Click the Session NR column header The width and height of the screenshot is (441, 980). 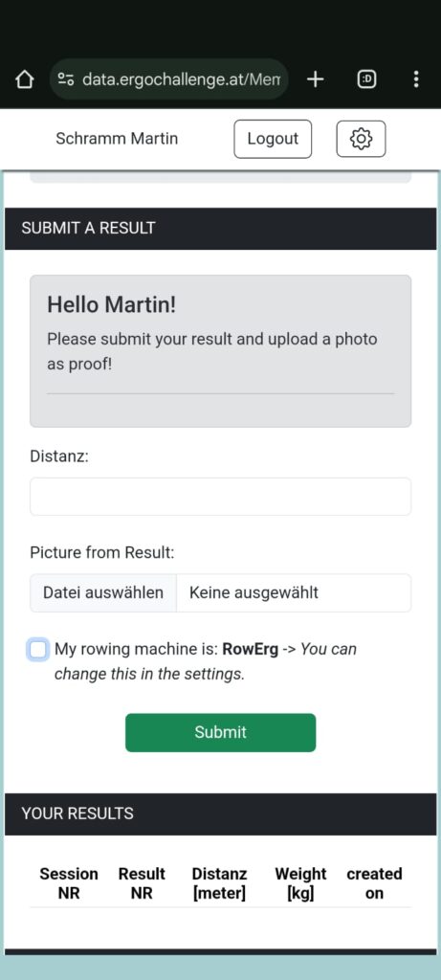(x=69, y=883)
